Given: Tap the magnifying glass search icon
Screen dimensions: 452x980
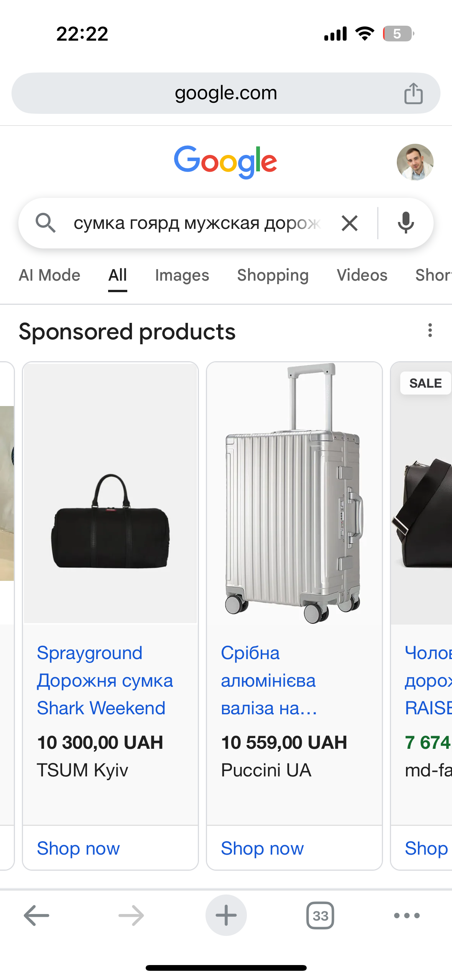Looking at the screenshot, I should [46, 223].
